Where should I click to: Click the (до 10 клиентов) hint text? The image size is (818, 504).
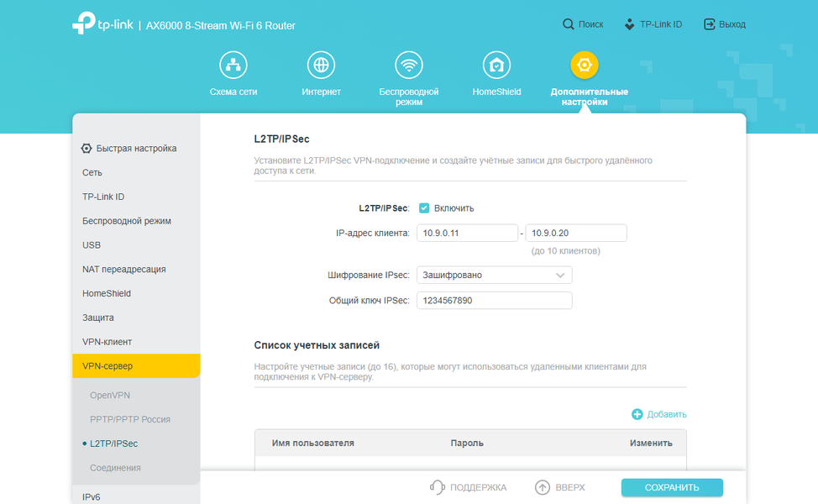click(x=565, y=251)
